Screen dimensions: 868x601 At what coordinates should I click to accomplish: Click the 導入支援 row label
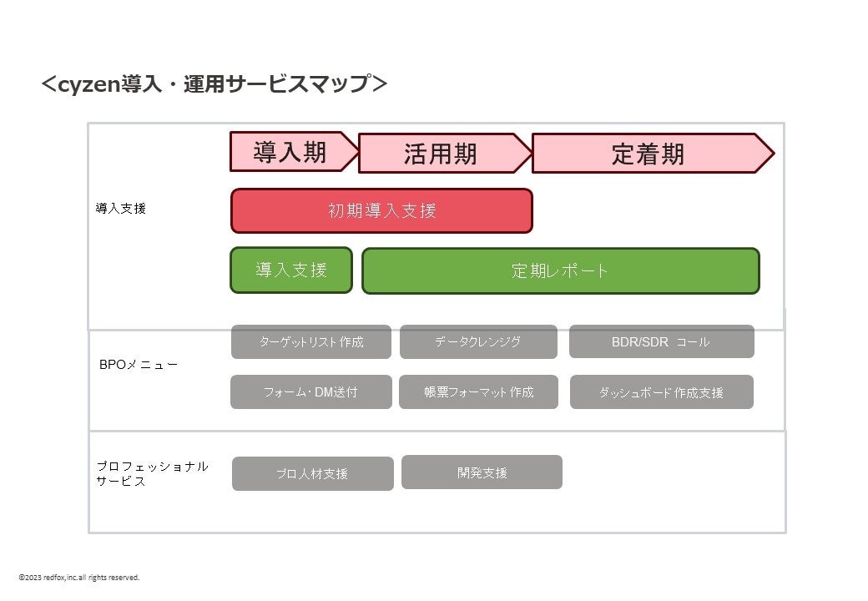(x=121, y=209)
